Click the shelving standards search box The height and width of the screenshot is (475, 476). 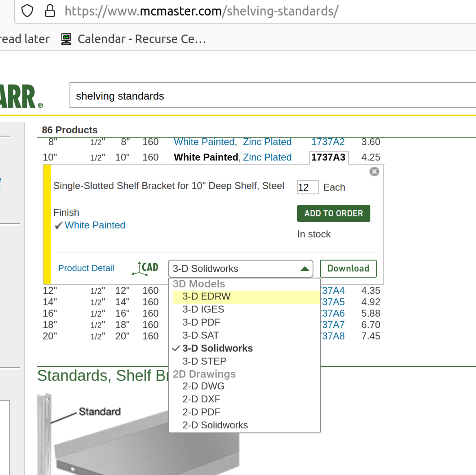click(273, 96)
